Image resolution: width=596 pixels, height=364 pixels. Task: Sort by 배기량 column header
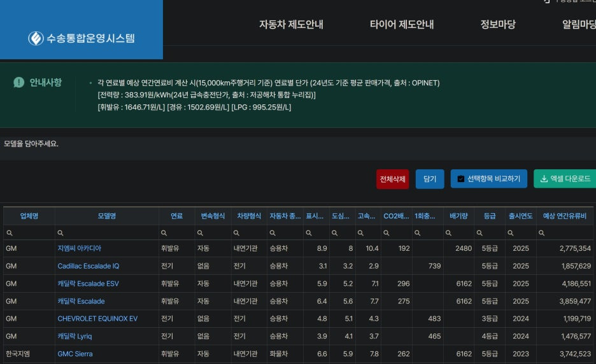459,216
